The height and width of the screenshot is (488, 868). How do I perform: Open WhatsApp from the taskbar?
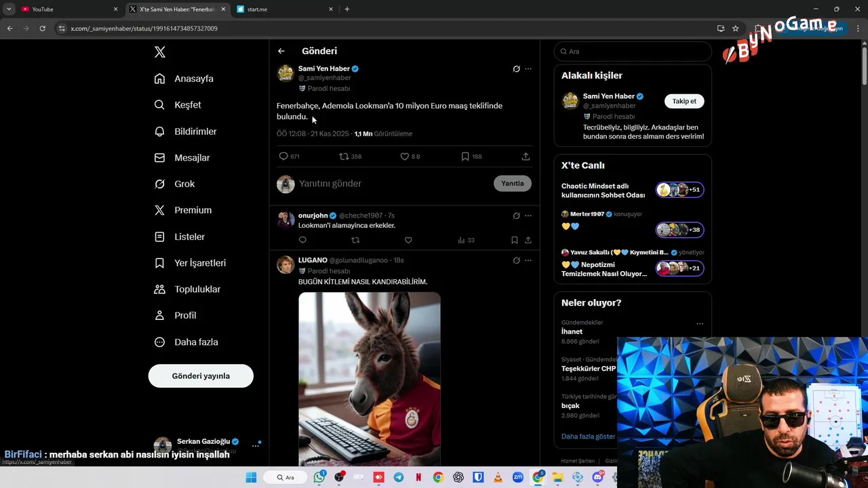pos(319,477)
